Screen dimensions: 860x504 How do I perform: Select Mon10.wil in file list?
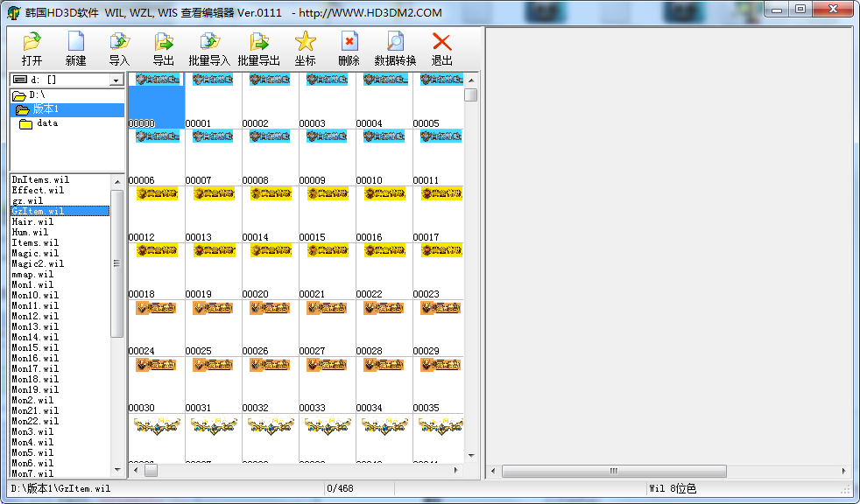coord(60,295)
